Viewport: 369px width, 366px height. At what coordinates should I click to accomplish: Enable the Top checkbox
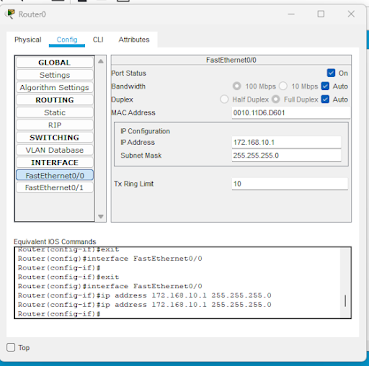click(11, 348)
